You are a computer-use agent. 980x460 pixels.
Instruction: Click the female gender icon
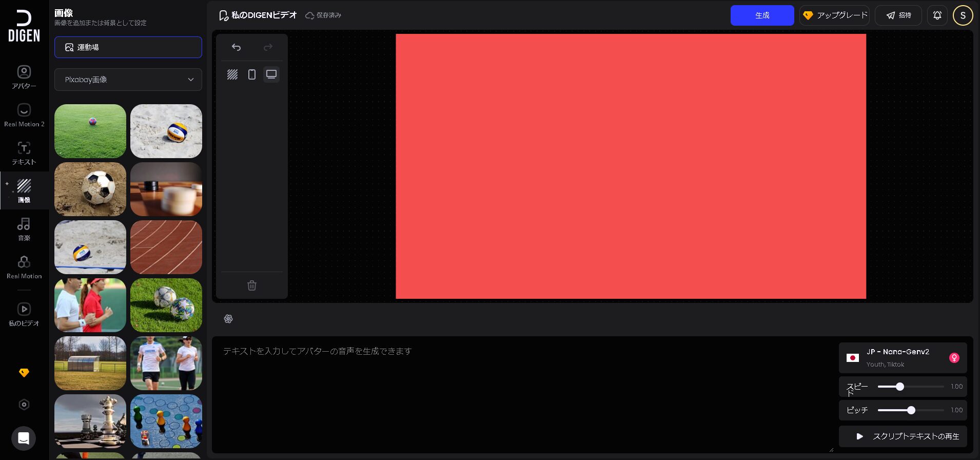954,358
